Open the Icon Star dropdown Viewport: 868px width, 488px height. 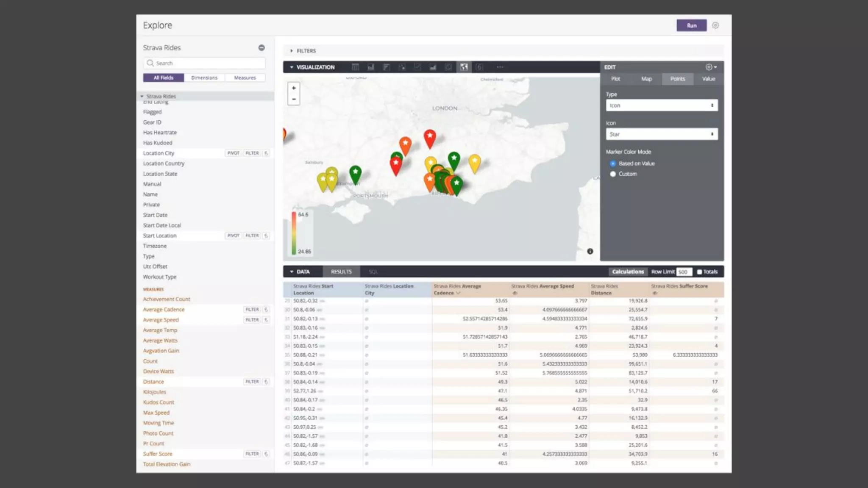point(661,134)
